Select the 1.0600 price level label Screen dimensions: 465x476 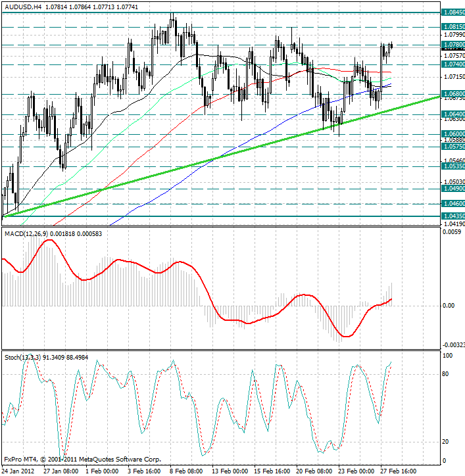pos(453,134)
